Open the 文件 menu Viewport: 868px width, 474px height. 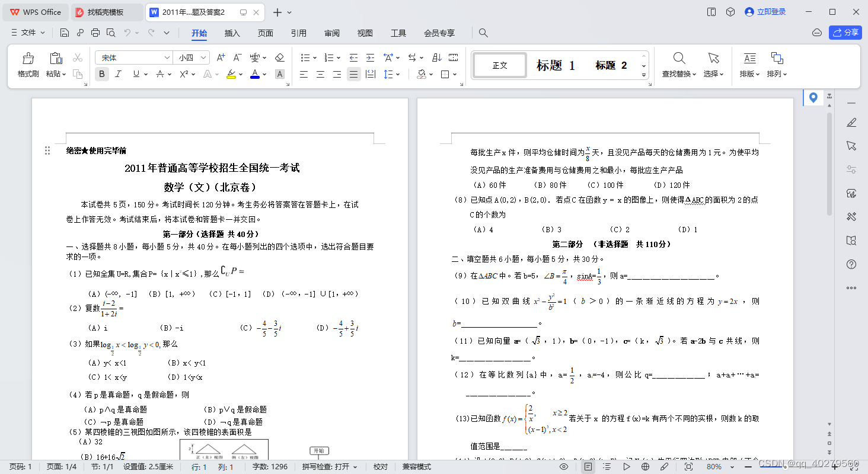(27, 33)
